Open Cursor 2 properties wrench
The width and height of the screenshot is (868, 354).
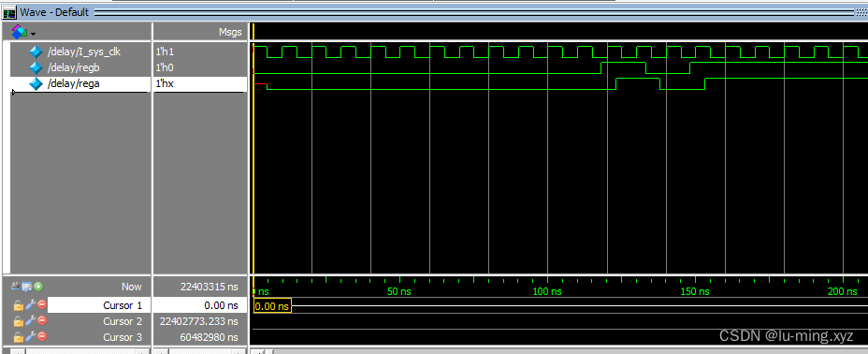click(x=30, y=321)
